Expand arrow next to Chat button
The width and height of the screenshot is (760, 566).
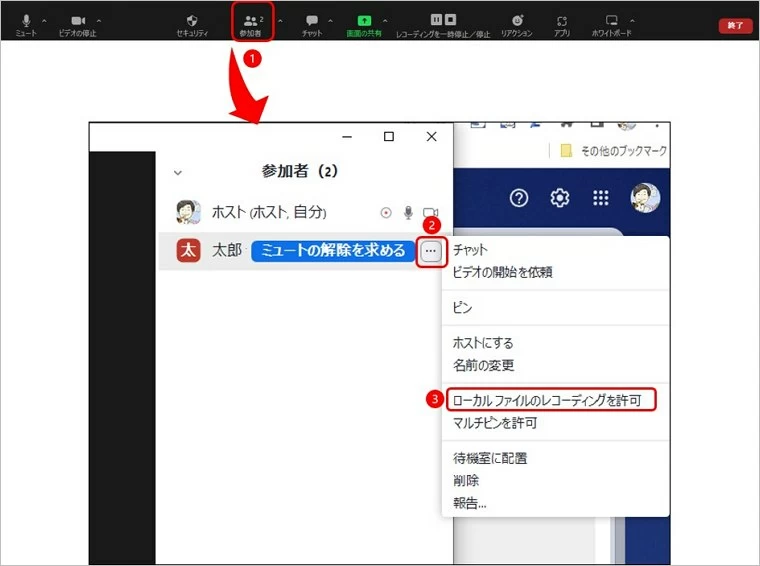click(x=331, y=21)
